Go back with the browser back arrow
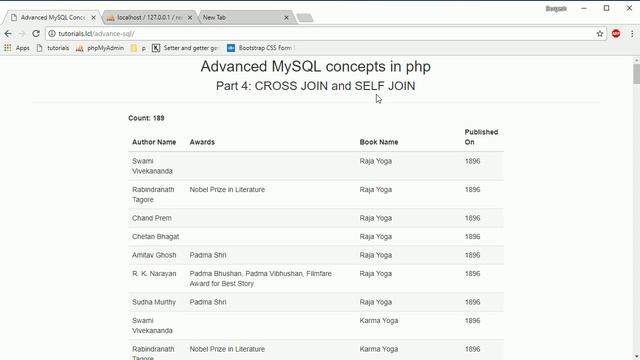Viewport: 640px width, 360px height. (x=8, y=34)
